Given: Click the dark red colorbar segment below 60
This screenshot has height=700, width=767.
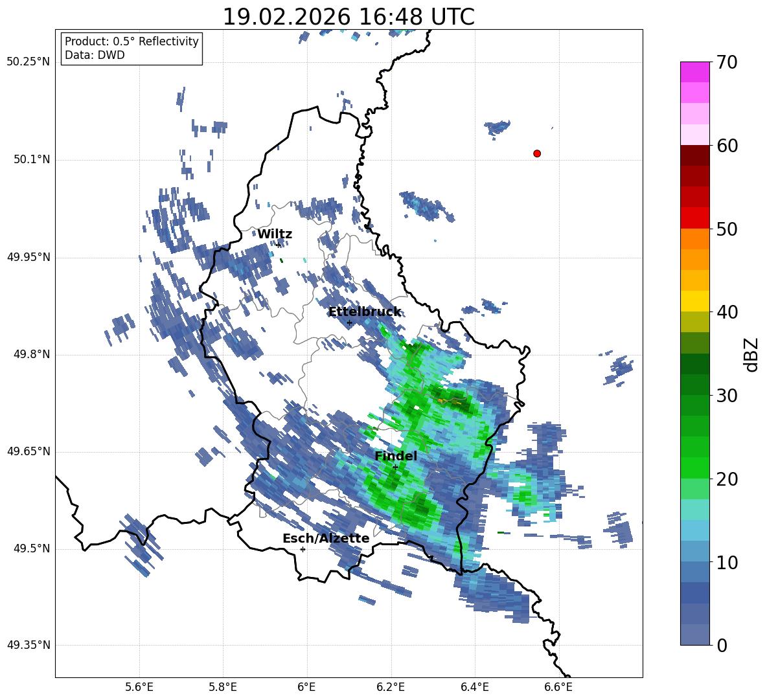Looking at the screenshot, I should [x=694, y=155].
